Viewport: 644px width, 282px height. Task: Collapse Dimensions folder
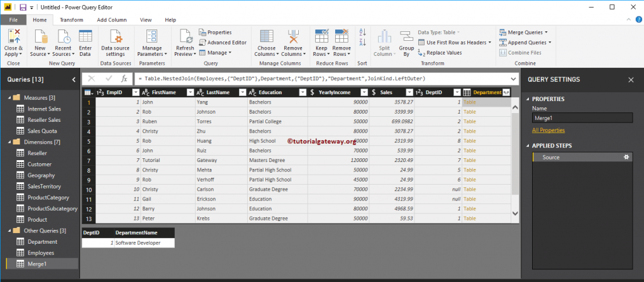9,142
